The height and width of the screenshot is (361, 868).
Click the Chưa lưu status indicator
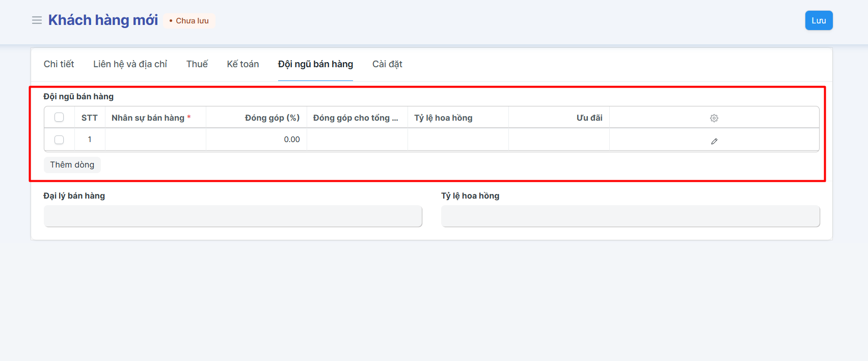coord(189,21)
